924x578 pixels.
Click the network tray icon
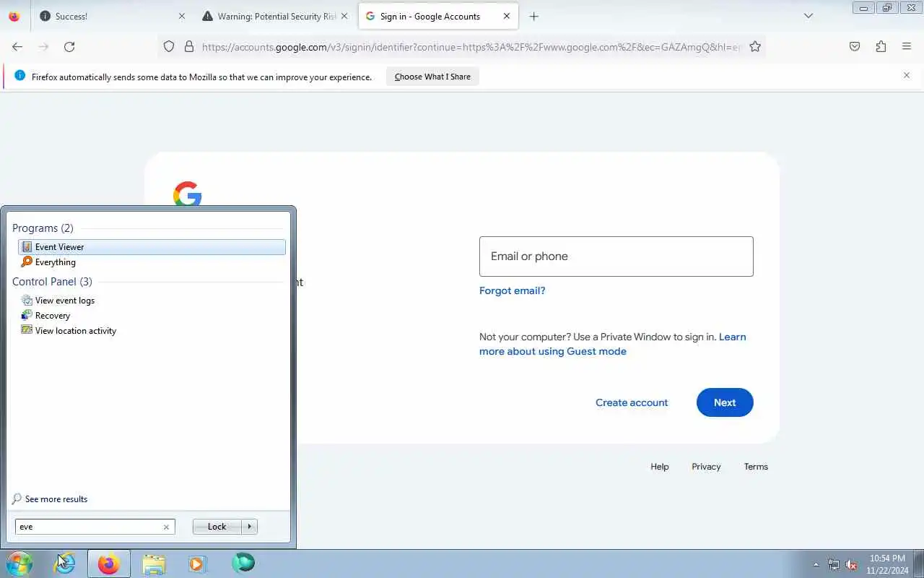coord(834,564)
